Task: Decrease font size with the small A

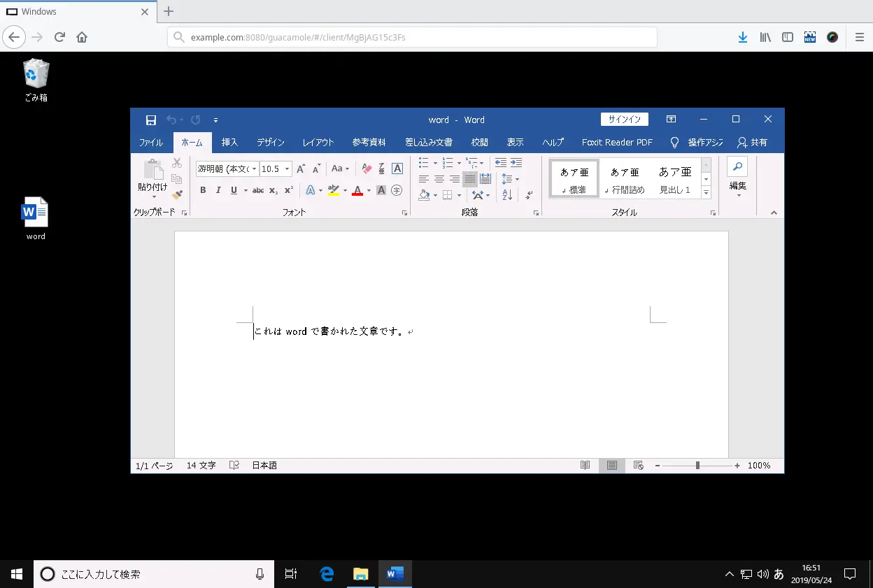Action: coord(316,168)
